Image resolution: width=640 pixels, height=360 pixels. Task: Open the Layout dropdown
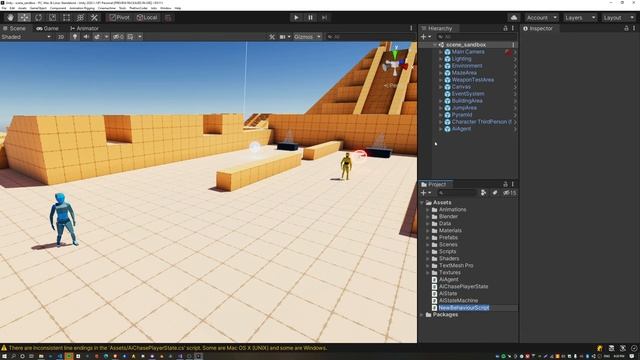[x=618, y=18]
